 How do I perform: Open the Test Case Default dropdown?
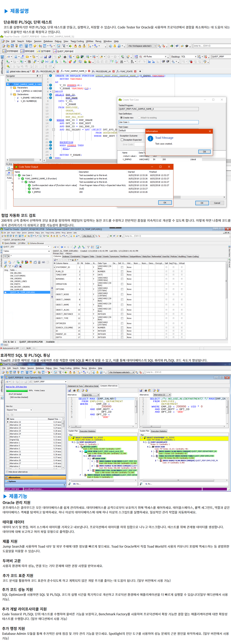[x=132, y=131]
